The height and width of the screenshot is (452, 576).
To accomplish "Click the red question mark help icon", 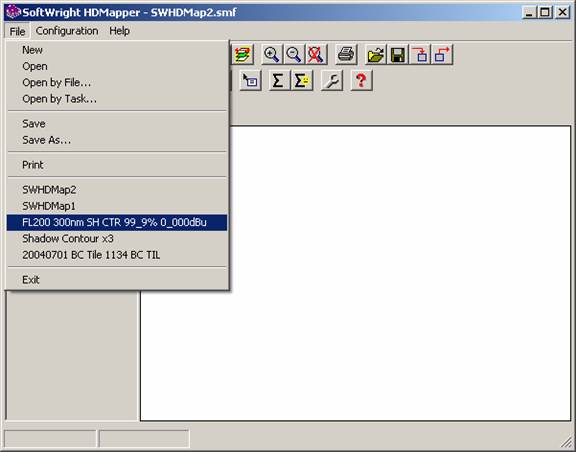I will [361, 80].
